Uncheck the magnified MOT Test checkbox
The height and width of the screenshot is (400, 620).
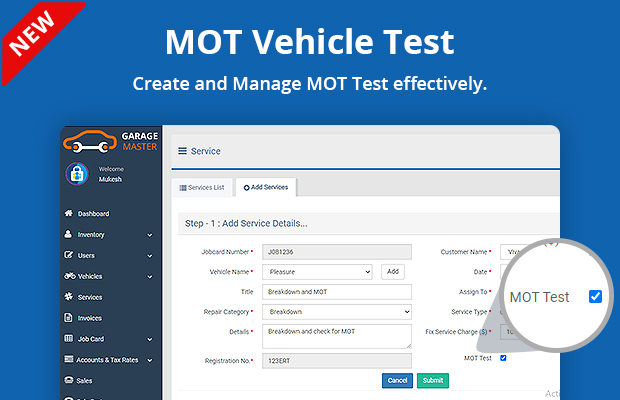595,297
